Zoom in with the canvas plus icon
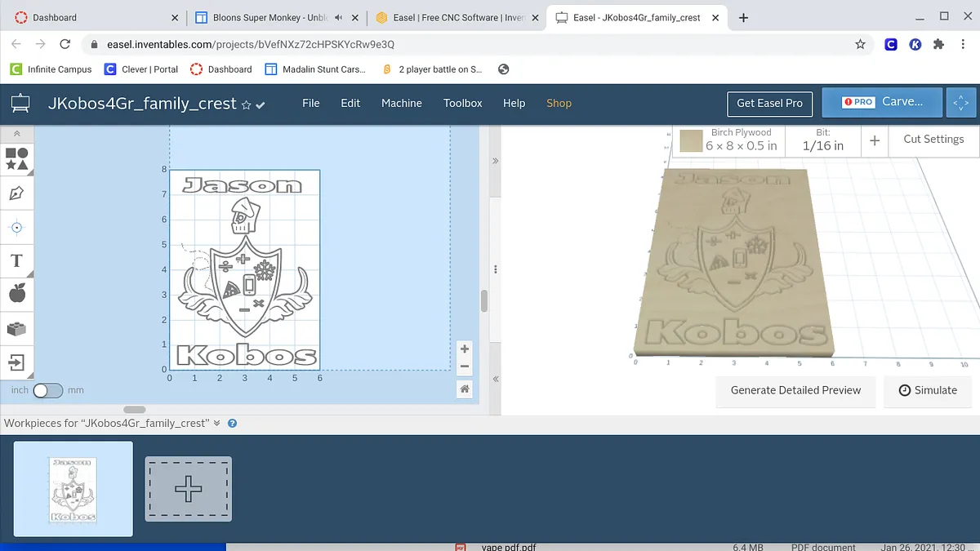 pos(465,349)
